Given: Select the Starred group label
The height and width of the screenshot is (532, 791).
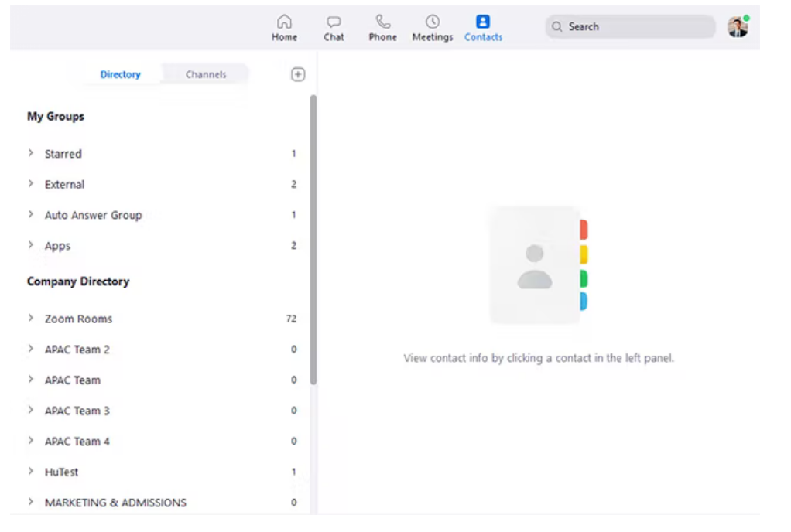Looking at the screenshot, I should pos(63,154).
